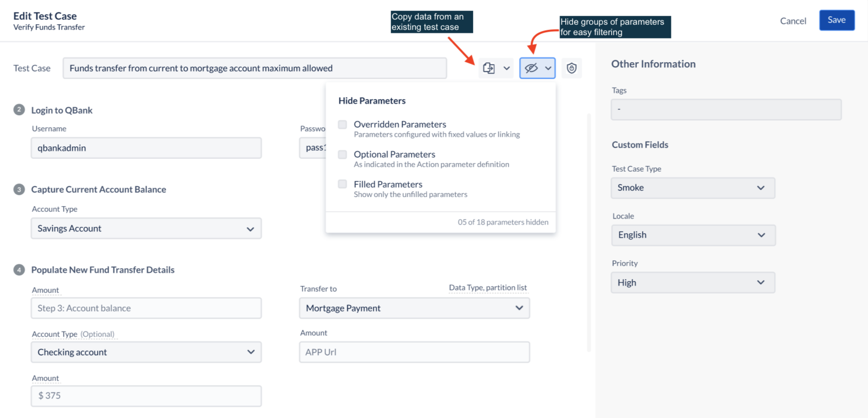Viewport: 868px width, 418px height.
Task: Check the Optional Parameters box
Action: click(342, 154)
